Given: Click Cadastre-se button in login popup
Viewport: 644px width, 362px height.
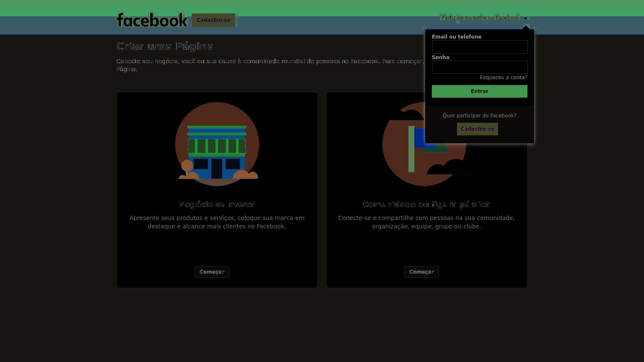Looking at the screenshot, I should pyautogui.click(x=478, y=129).
